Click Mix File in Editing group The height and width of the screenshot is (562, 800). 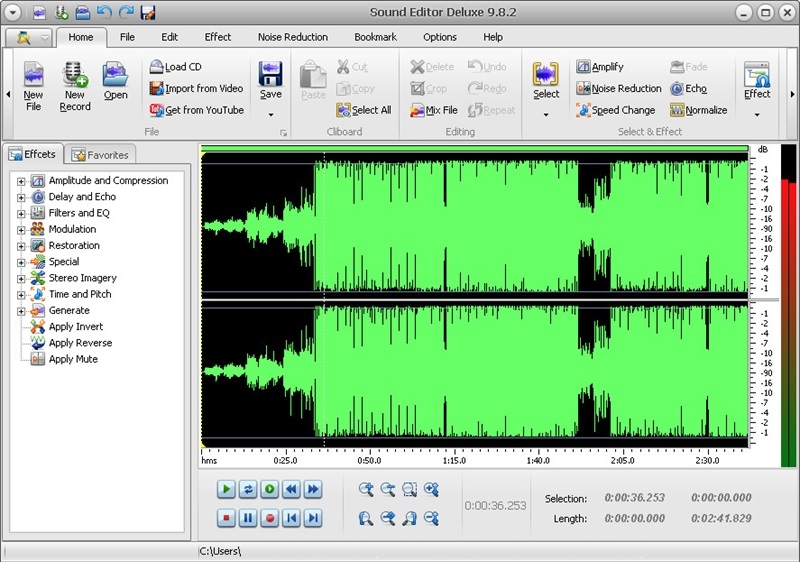(434, 110)
